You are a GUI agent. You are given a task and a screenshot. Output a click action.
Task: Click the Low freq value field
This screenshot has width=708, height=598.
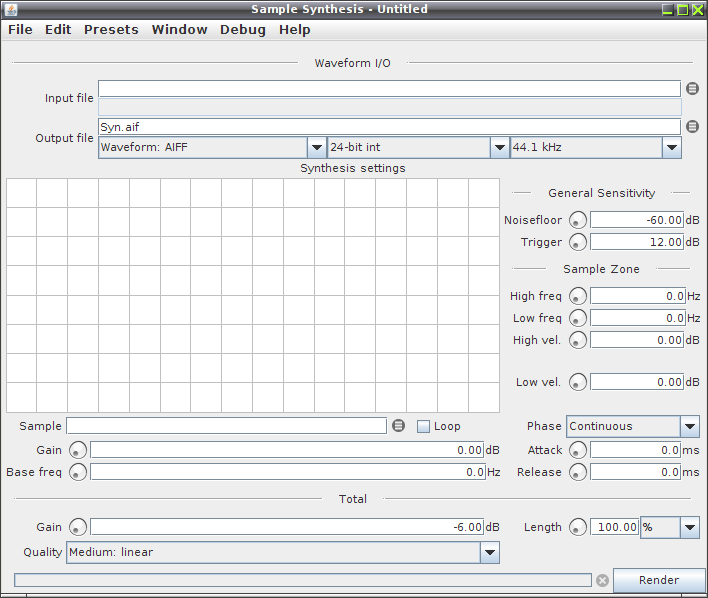(638, 318)
